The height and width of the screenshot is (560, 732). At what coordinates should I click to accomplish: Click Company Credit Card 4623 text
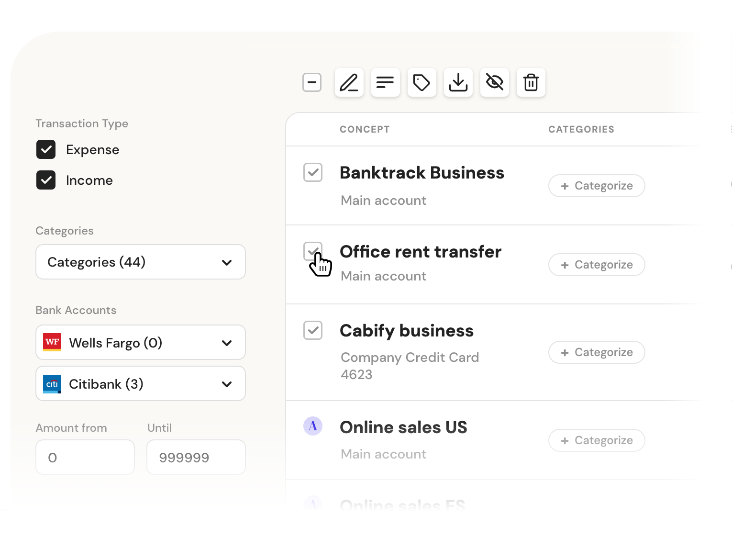[410, 366]
